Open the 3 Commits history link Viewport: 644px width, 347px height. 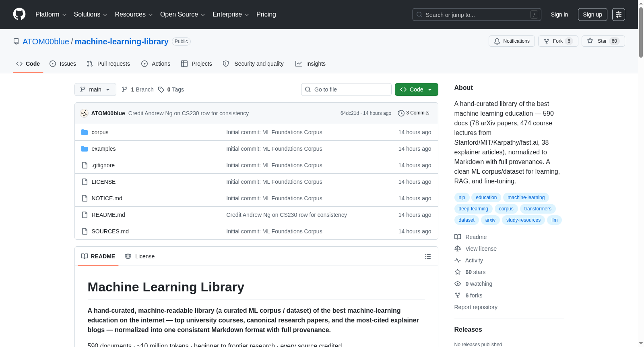414,113
